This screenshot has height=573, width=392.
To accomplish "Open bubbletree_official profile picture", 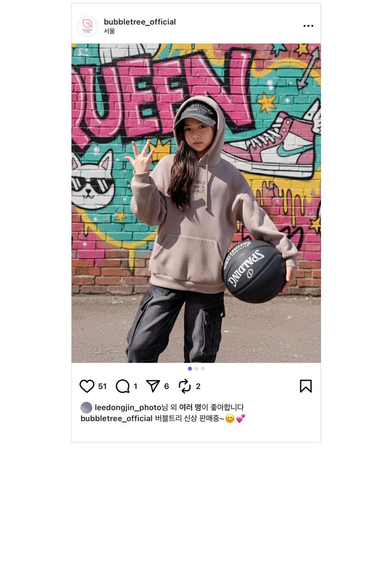I will (x=88, y=26).
